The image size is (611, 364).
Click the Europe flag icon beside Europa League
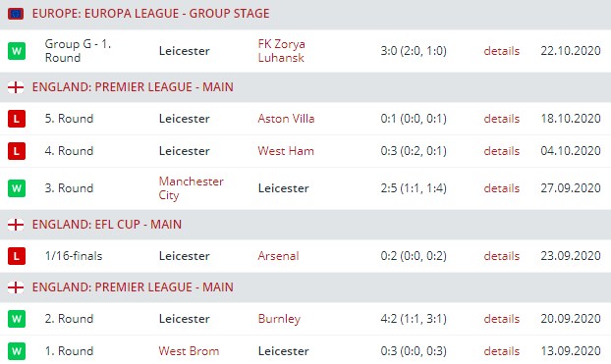[16, 14]
